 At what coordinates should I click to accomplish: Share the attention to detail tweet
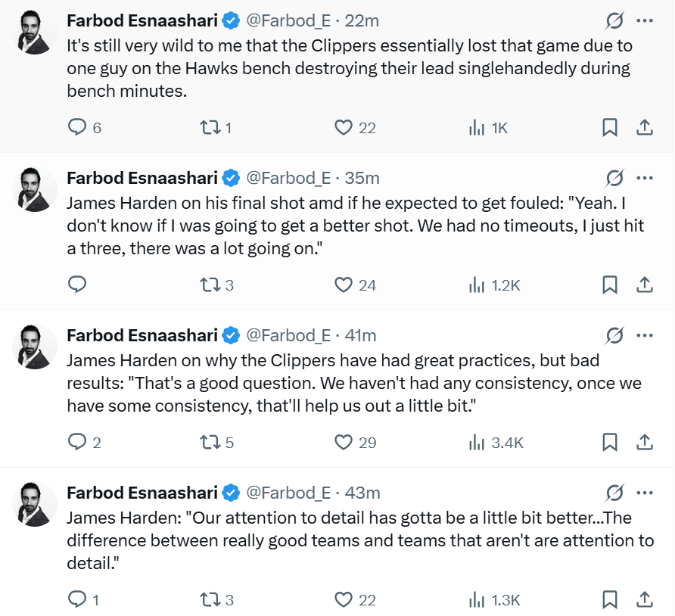tap(644, 600)
